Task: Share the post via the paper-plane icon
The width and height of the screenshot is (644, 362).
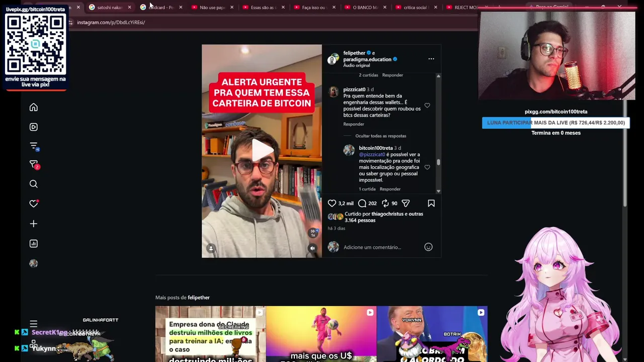Action: (406, 203)
